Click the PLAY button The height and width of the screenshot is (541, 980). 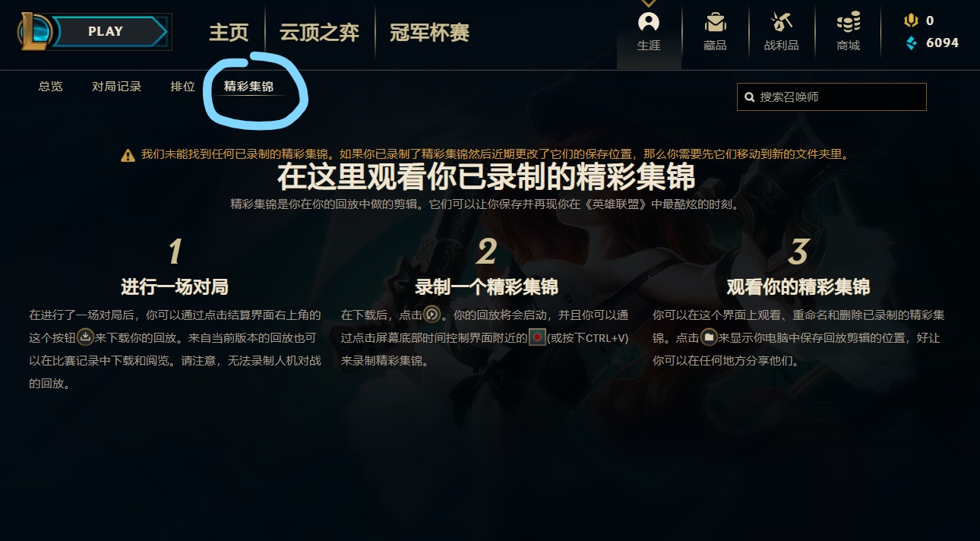tap(105, 32)
